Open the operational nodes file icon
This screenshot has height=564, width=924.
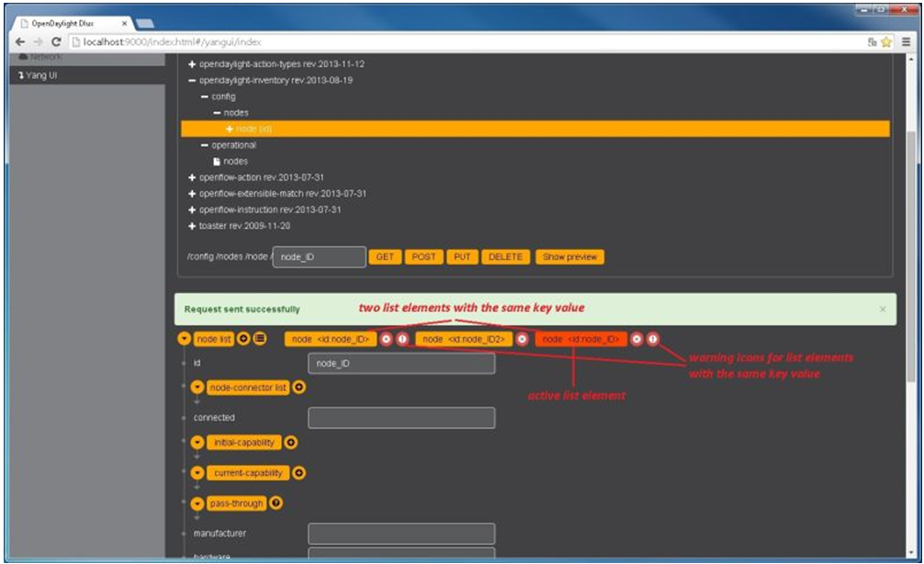coord(216,161)
